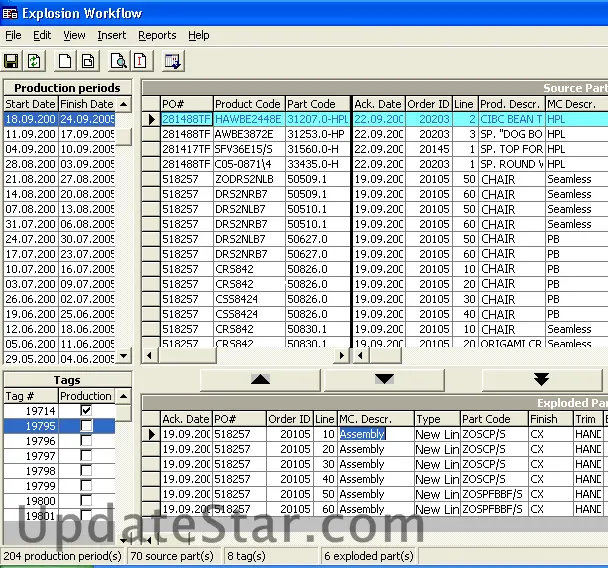The height and width of the screenshot is (568, 608).
Task: Click horizontal scrollbar thumb under Product Code column
Action: 187,355
